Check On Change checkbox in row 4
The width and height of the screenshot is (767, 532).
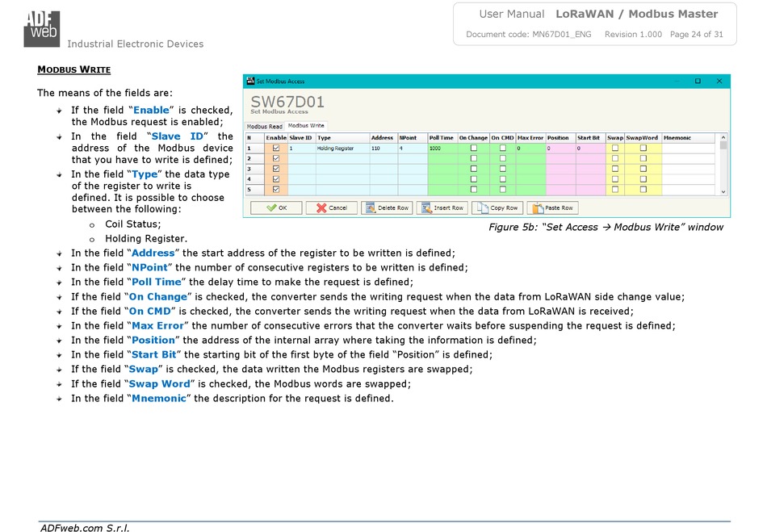[473, 179]
